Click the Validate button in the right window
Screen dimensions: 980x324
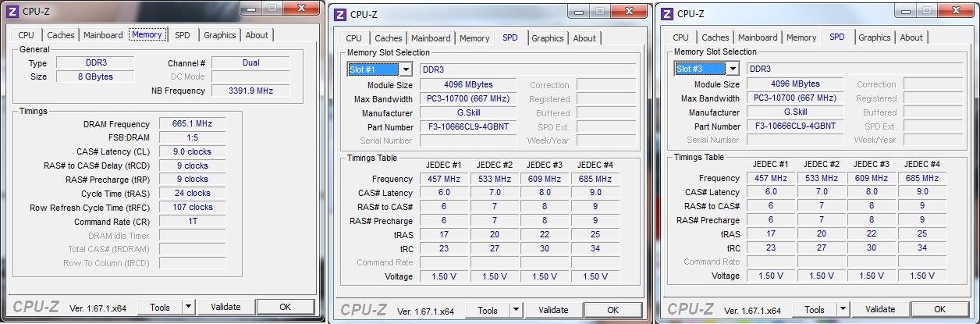click(x=881, y=309)
